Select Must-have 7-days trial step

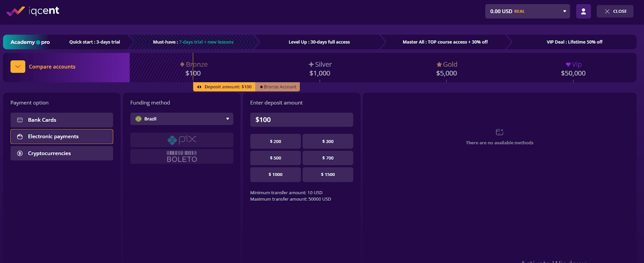[193, 42]
